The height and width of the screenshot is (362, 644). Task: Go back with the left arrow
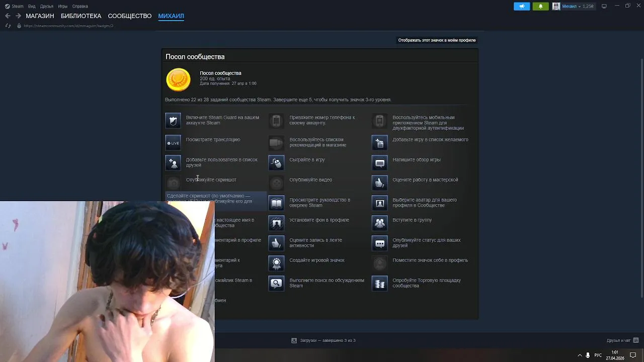point(8,16)
